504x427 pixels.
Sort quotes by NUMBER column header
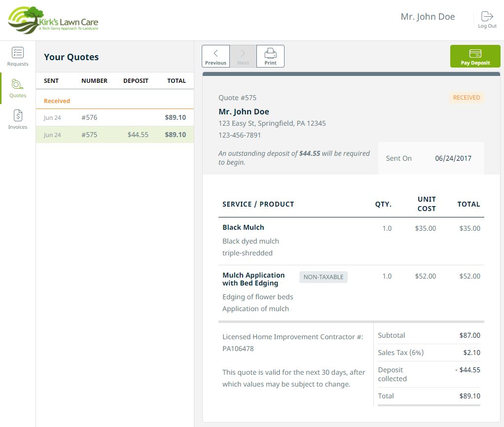point(94,81)
